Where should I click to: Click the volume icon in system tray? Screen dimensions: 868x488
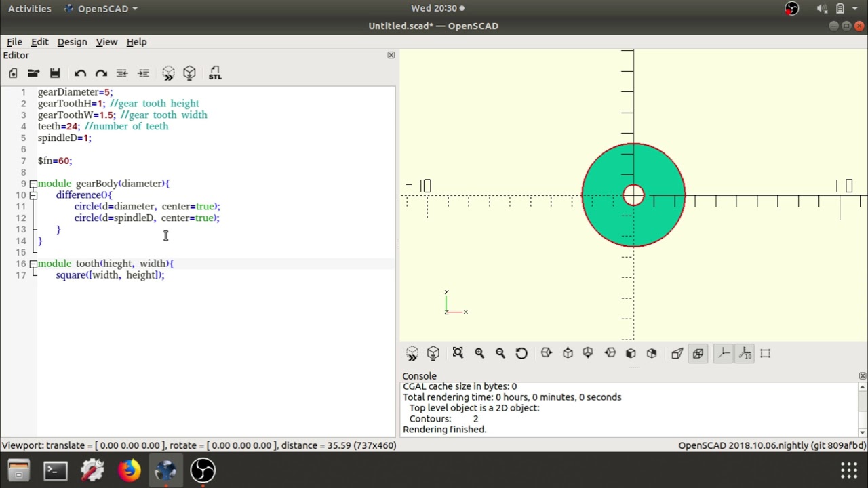pos(821,9)
